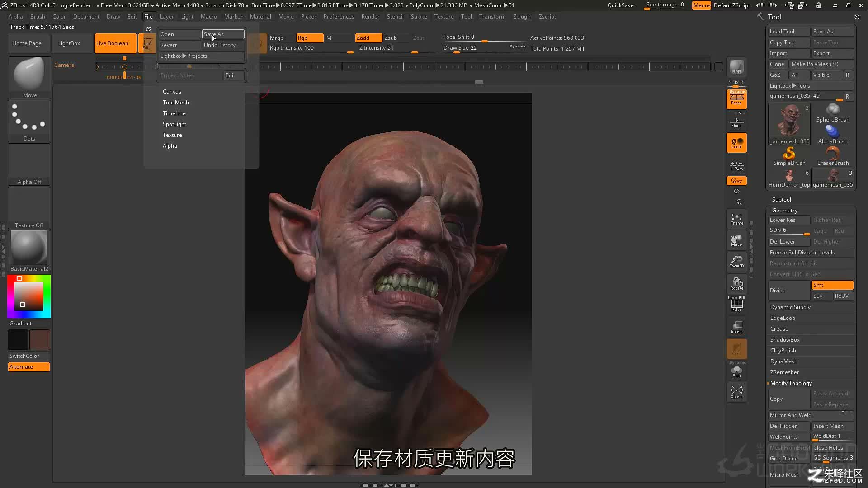Viewport: 868px width, 488px height.
Task: Toggle the Transp transparency icon
Action: pos(736,327)
